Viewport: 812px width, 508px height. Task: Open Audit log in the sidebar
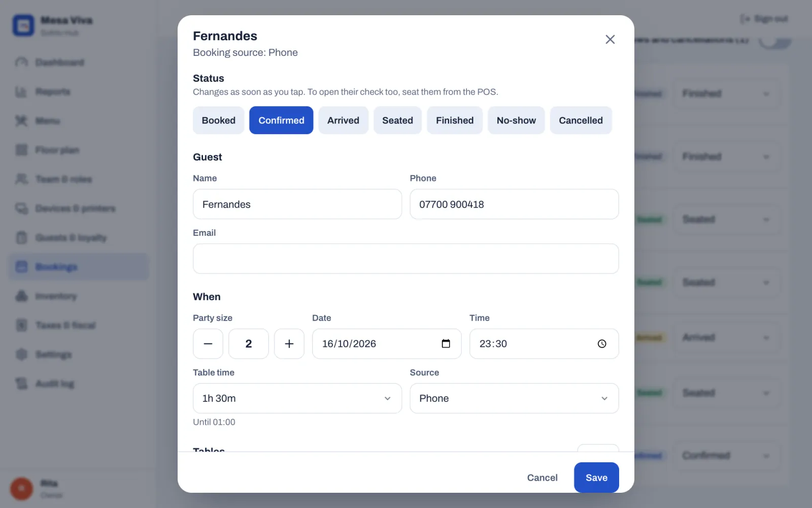(79, 384)
